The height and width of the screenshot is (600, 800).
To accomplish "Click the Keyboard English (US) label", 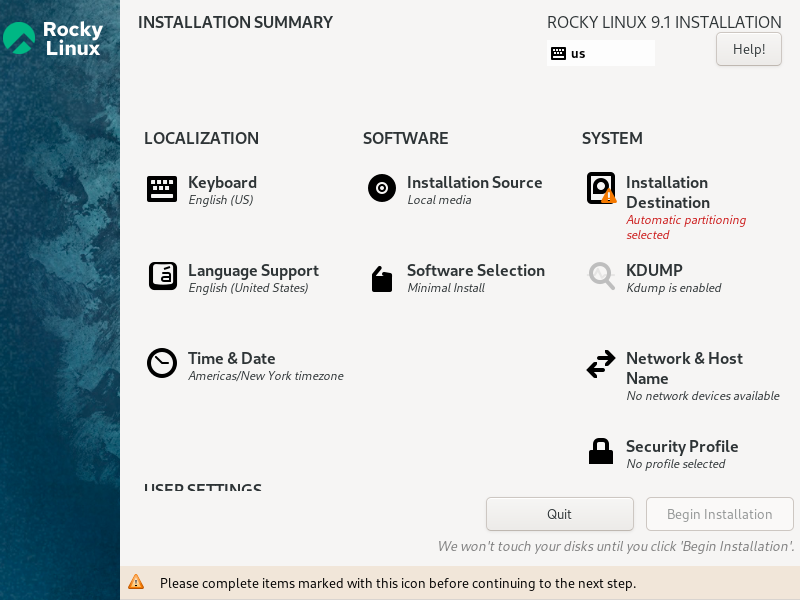I will [221, 200].
